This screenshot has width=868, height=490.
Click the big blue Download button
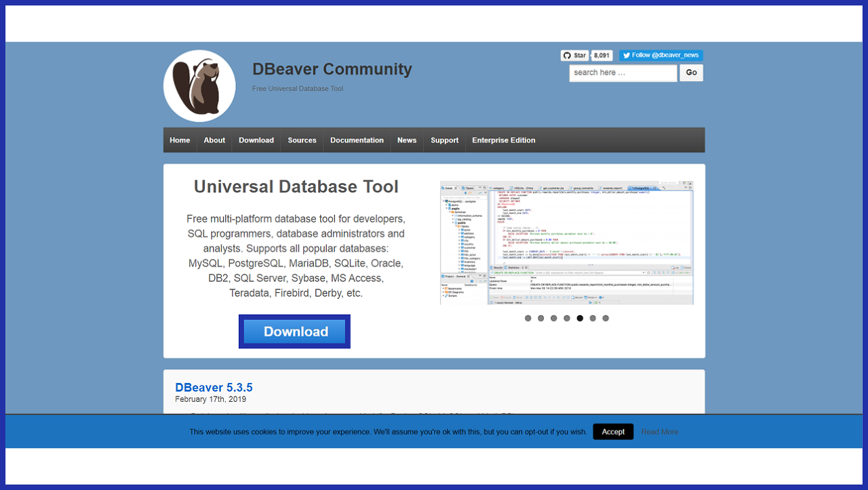(295, 331)
